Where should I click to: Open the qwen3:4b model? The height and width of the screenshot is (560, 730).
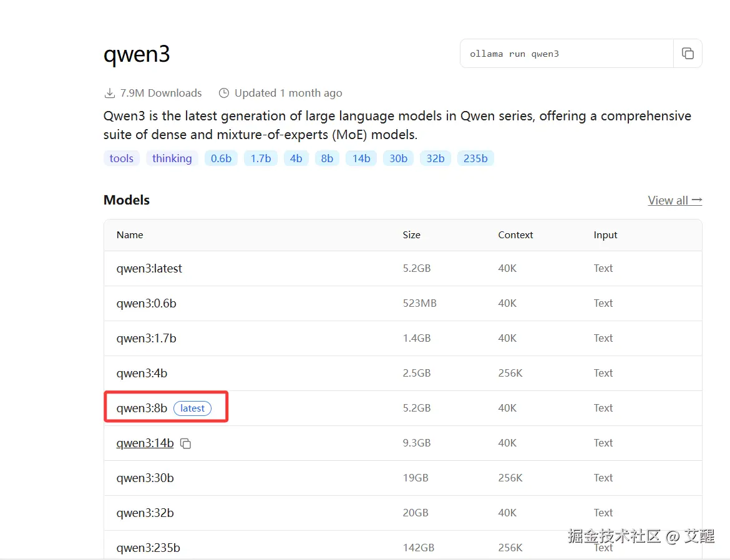142,374
